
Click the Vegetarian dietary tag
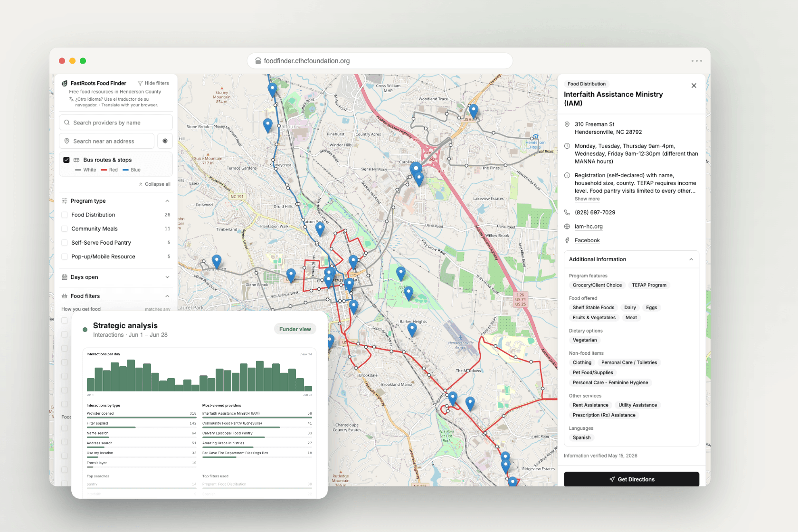585,340
